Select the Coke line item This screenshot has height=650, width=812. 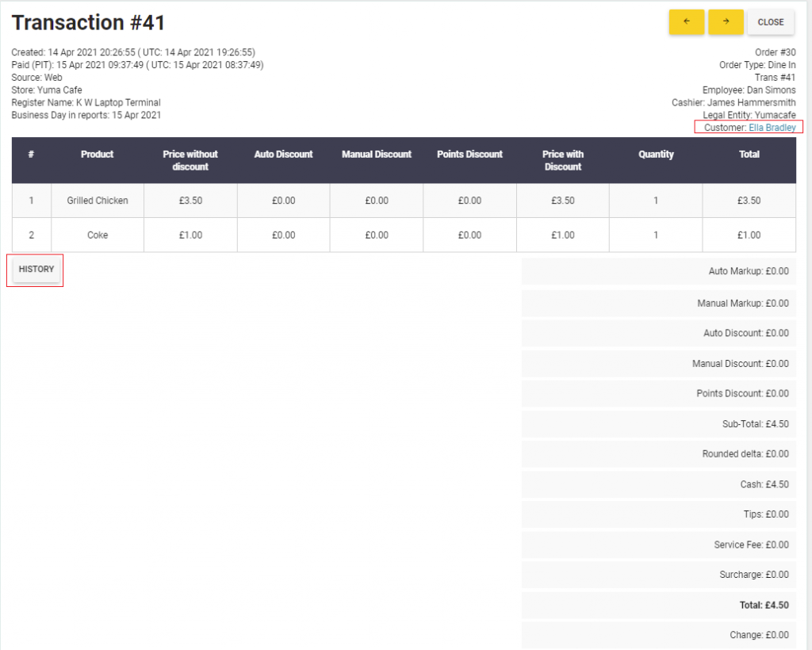tap(97, 235)
